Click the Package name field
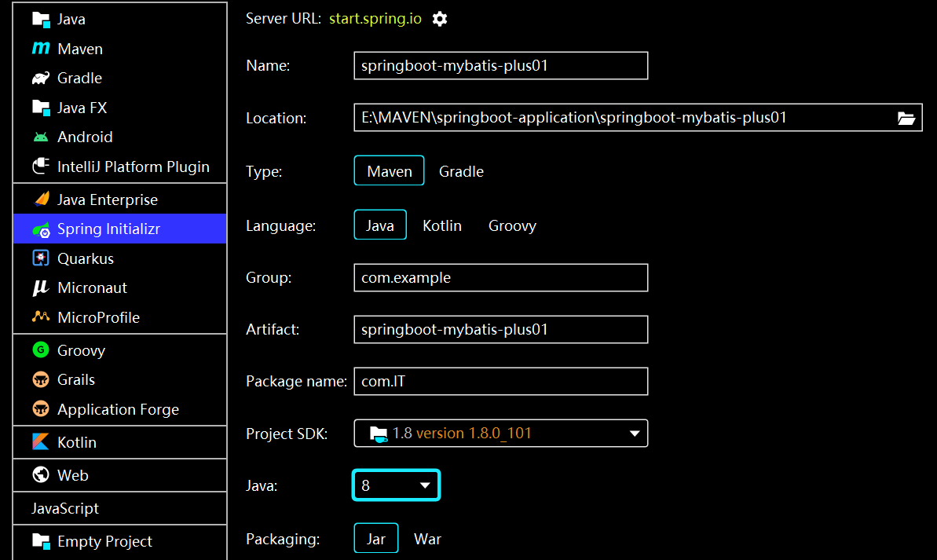937x560 pixels. click(501, 381)
